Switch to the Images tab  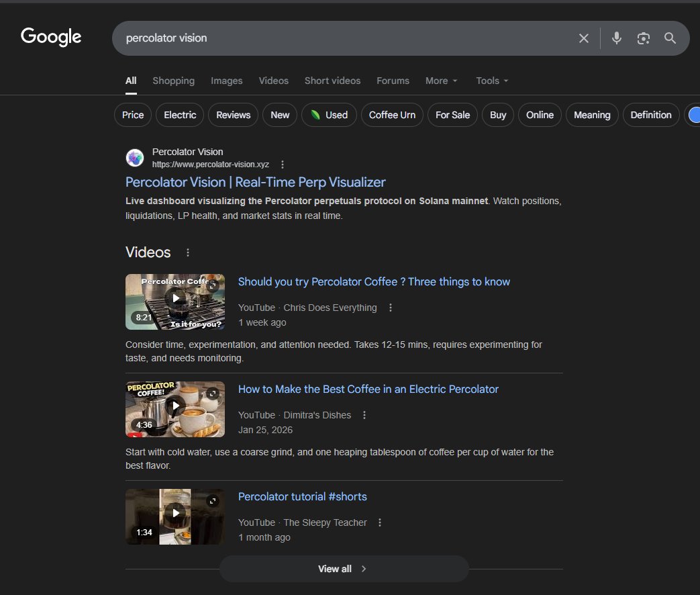point(227,81)
